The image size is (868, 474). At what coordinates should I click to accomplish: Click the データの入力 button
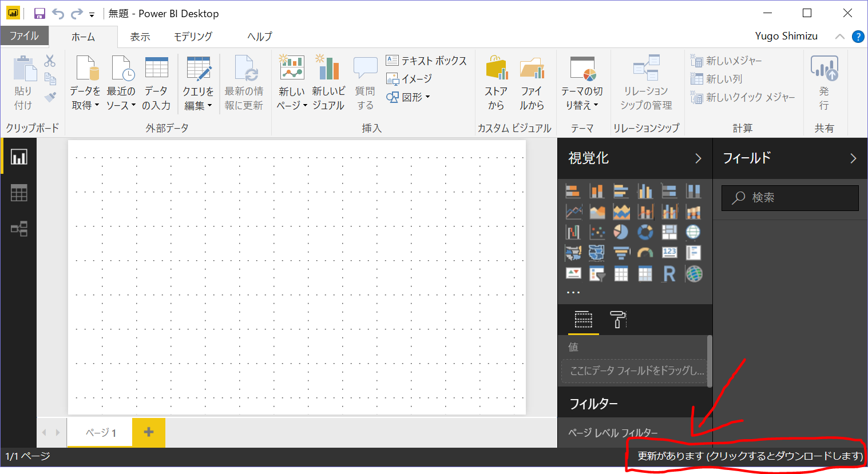[156, 83]
